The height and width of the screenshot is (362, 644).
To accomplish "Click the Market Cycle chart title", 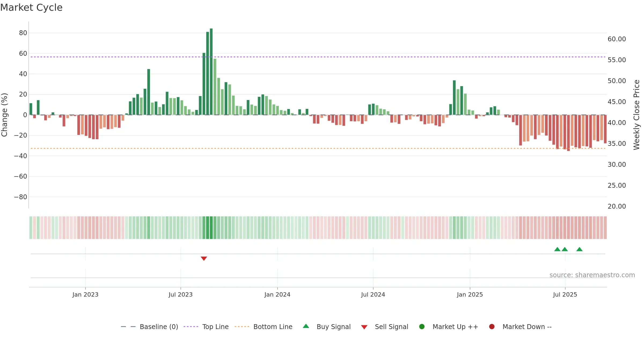I will pos(31,8).
